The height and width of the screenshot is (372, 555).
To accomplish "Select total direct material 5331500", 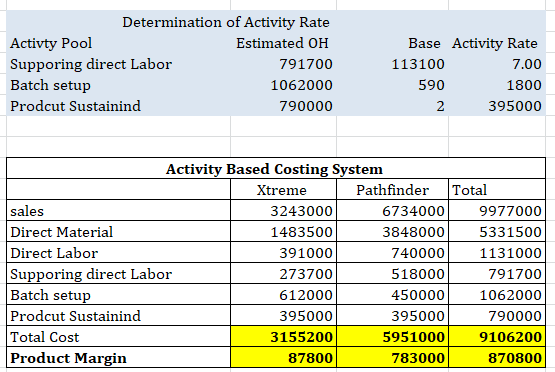I will pyautogui.click(x=510, y=232).
